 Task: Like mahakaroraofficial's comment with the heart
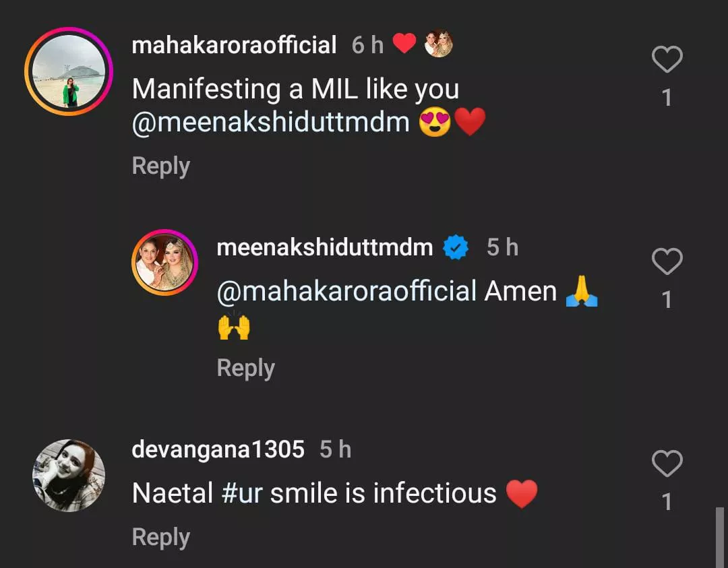[667, 61]
